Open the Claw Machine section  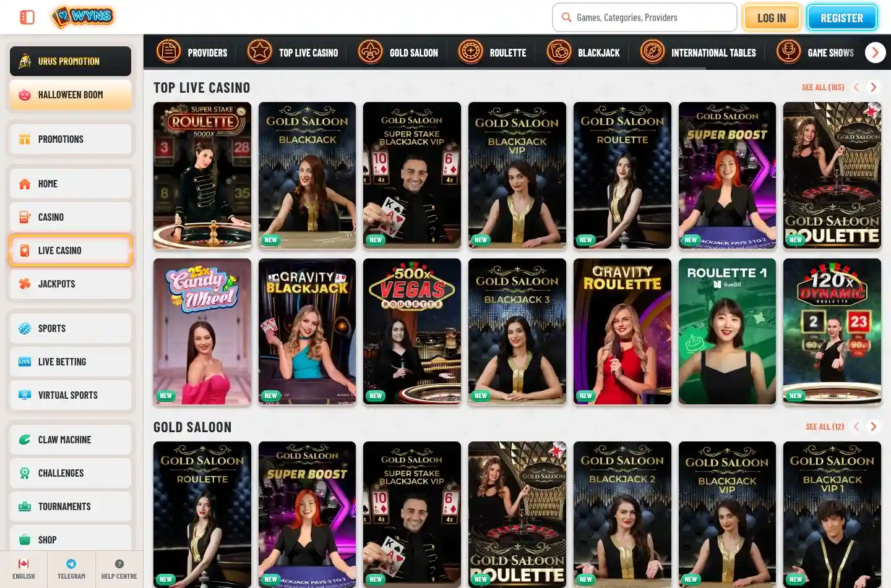point(70,439)
